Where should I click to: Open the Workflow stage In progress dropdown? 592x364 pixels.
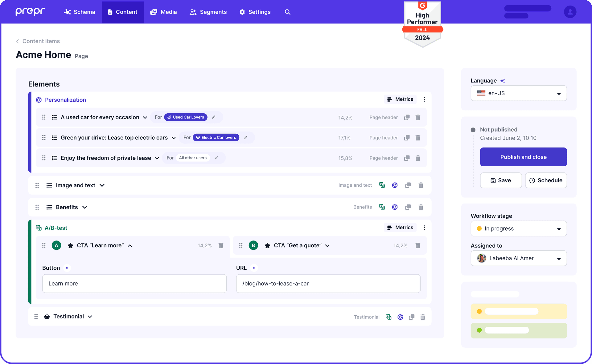(x=519, y=229)
